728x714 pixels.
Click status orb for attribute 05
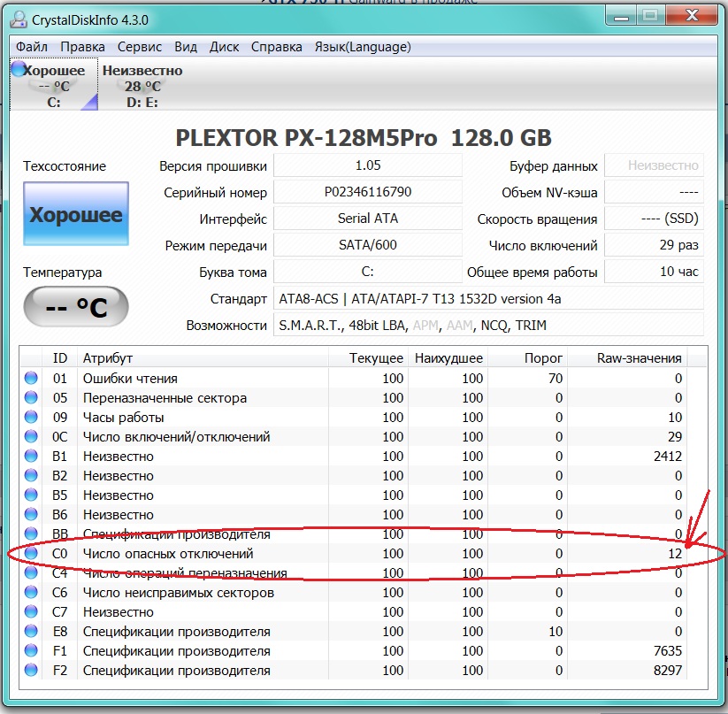coord(31,397)
